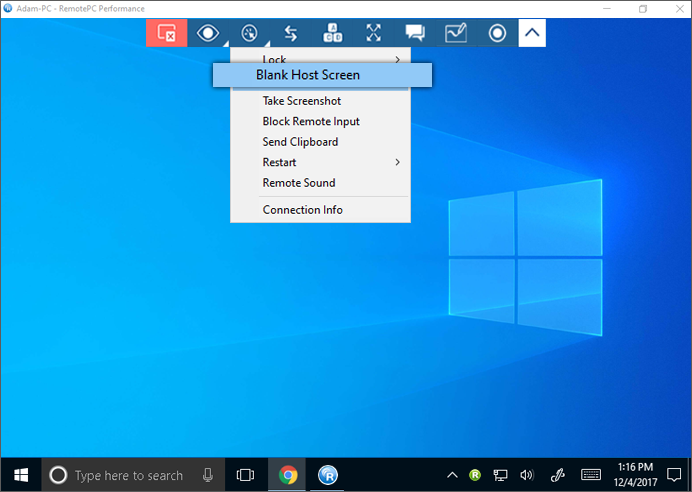Start session recording with record icon
The height and width of the screenshot is (492, 692).
point(497,33)
